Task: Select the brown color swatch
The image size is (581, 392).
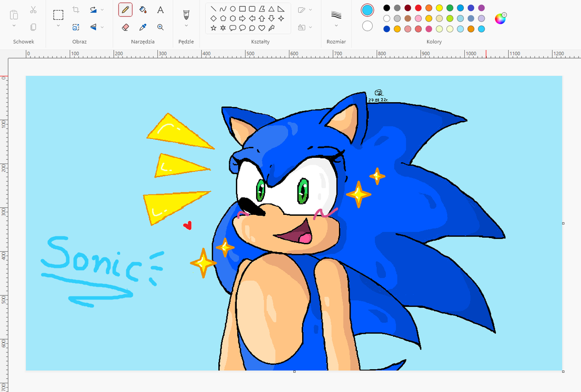Action: point(408,18)
